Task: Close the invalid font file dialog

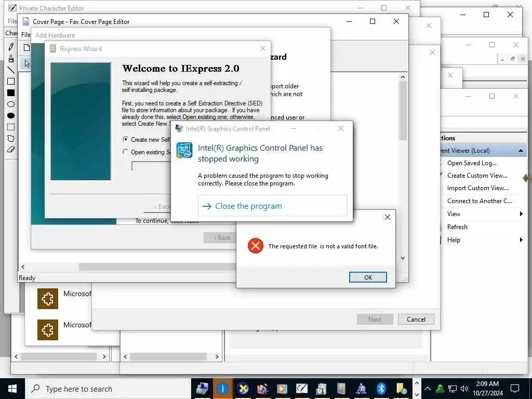Action: coord(388,217)
